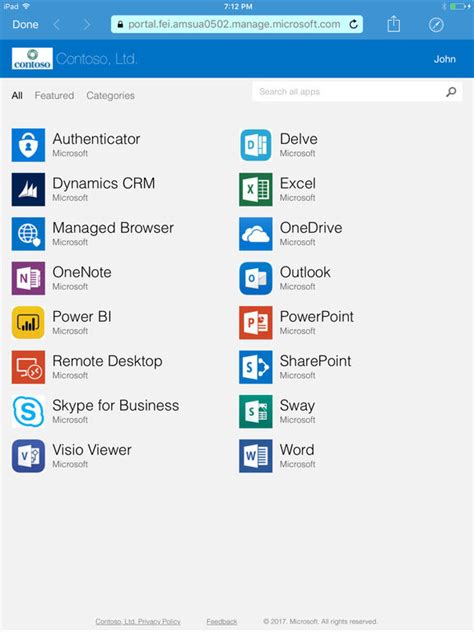This screenshot has width=474, height=632.
Task: Click the Contoso logo
Action: coord(32,58)
